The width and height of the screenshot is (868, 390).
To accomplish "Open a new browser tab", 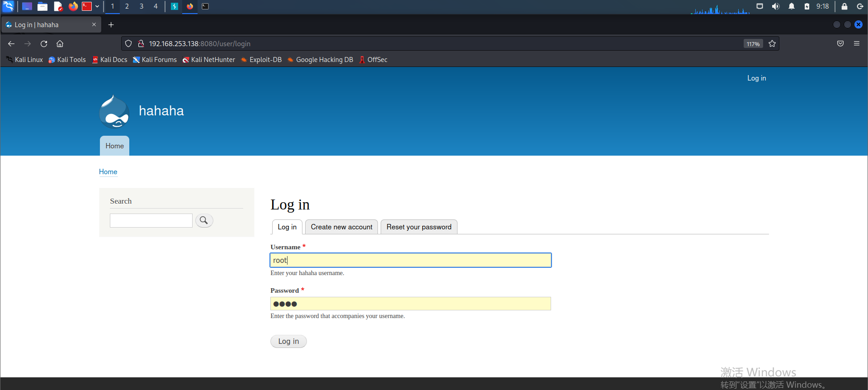I will [x=111, y=25].
